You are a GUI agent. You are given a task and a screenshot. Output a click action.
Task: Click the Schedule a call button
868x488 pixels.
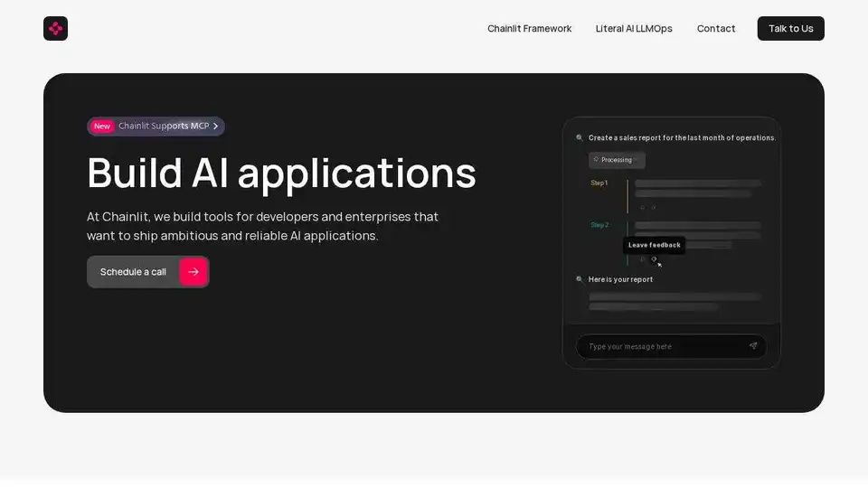[147, 272]
